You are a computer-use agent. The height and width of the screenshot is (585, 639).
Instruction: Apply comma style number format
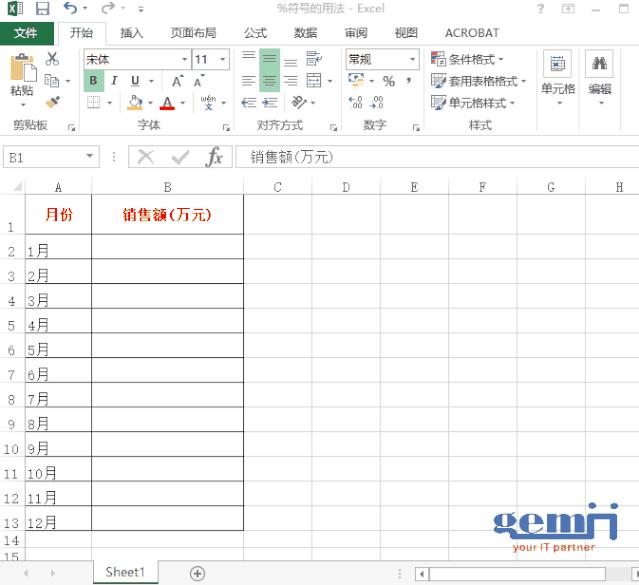point(408,81)
